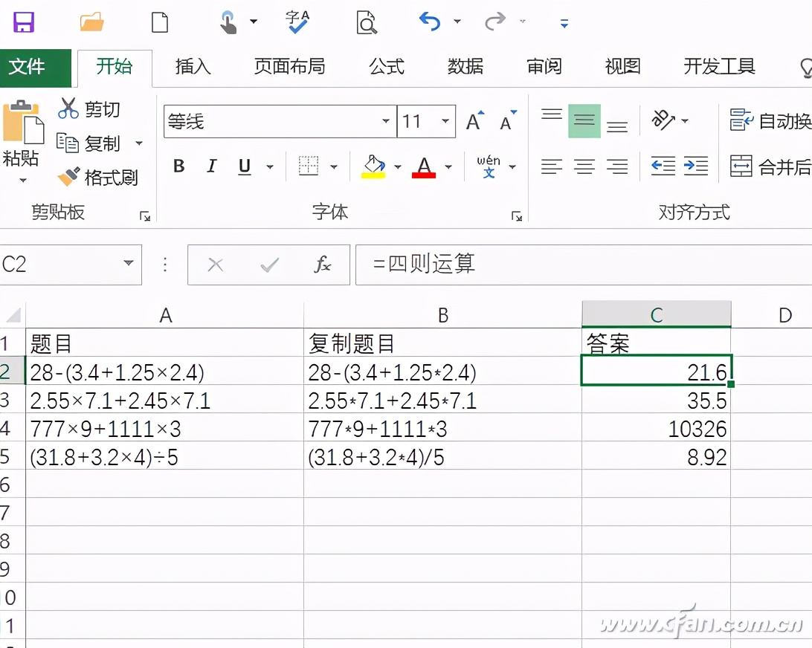Expand the Name Box dropdown arrow
The height and width of the screenshot is (648, 812).
tap(129, 264)
